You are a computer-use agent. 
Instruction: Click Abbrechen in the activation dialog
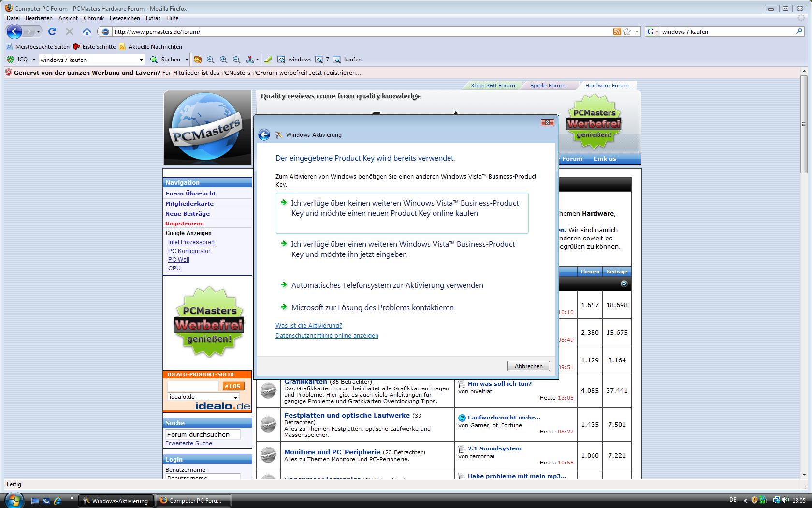(x=528, y=366)
